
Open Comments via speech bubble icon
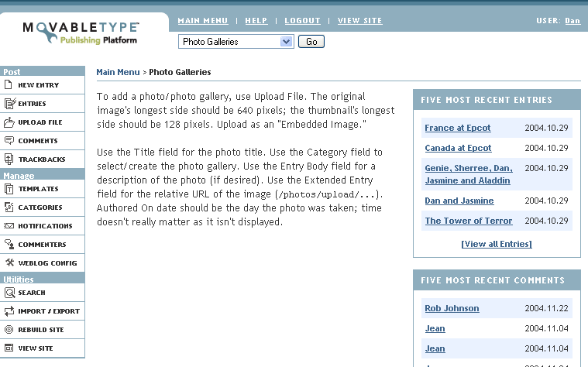coord(9,141)
